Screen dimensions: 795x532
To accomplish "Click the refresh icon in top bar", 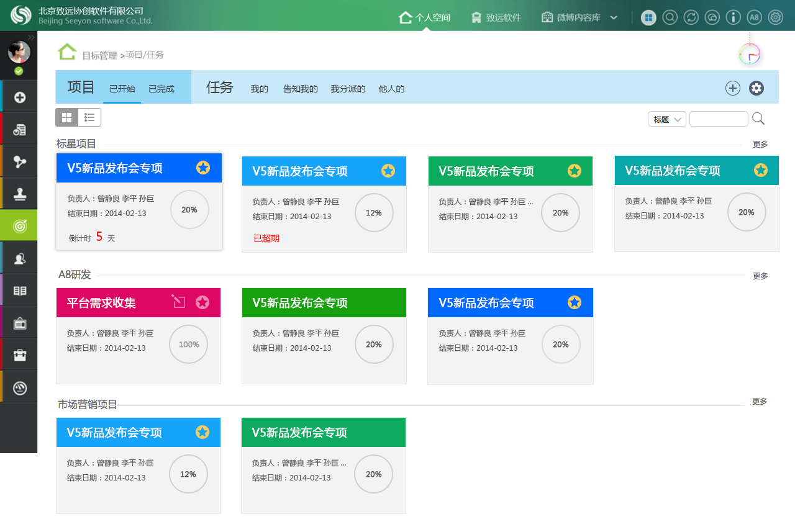I will tap(691, 17).
